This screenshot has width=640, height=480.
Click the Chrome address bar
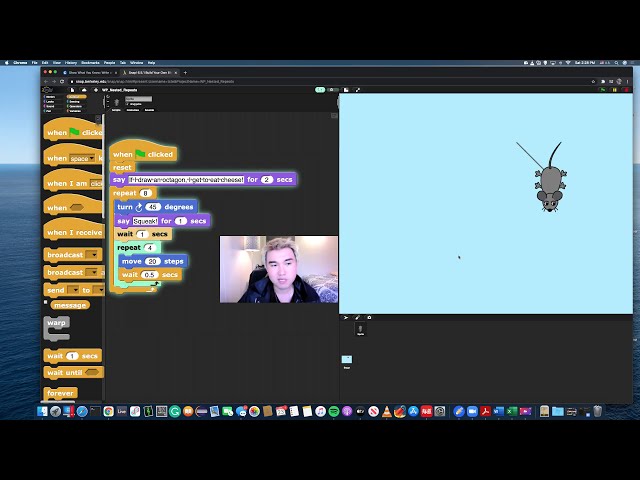[x=329, y=81]
